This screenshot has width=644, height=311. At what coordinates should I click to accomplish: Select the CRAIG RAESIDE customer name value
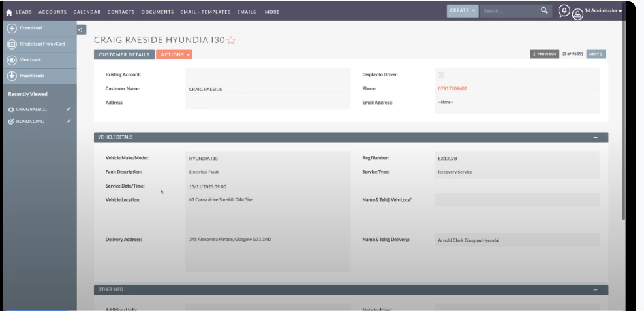coord(206,90)
